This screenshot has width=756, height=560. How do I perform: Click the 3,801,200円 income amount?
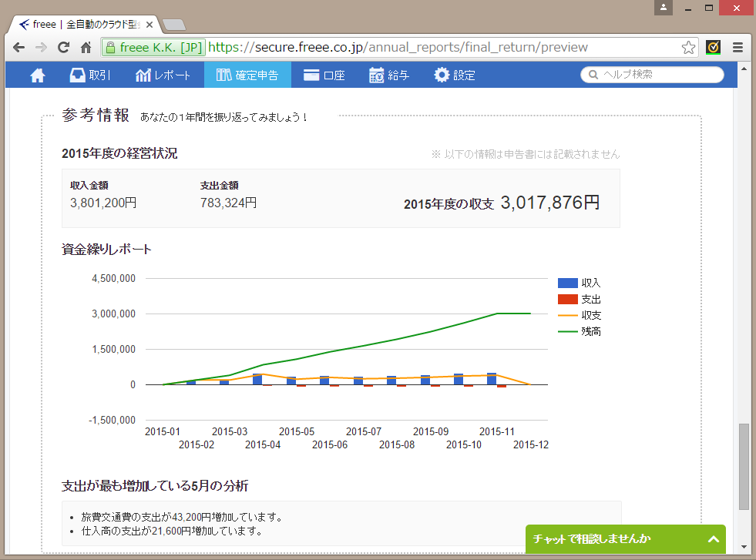(x=103, y=203)
